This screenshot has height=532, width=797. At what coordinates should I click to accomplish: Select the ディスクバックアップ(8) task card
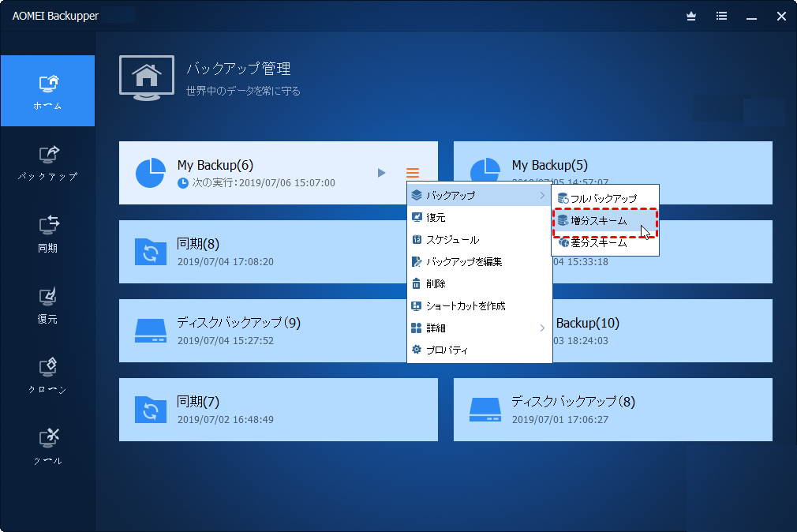(x=613, y=410)
